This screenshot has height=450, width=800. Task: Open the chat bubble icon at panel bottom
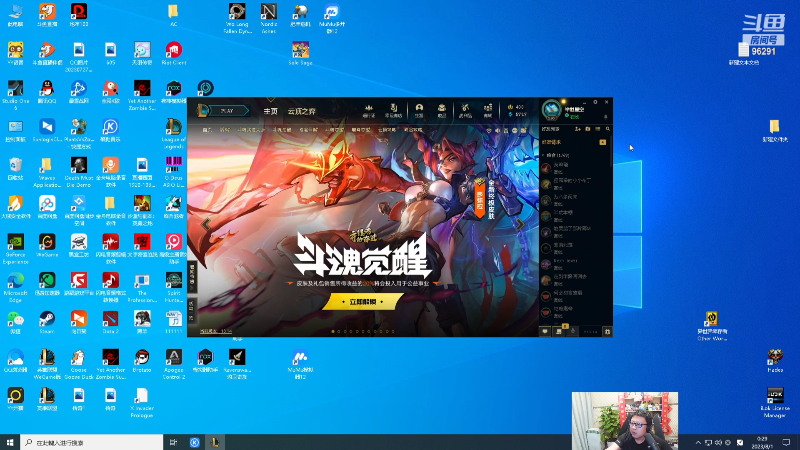coord(545,332)
